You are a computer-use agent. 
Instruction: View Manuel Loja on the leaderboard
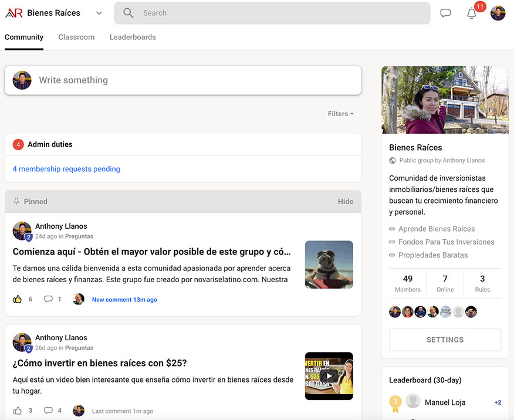tap(445, 402)
